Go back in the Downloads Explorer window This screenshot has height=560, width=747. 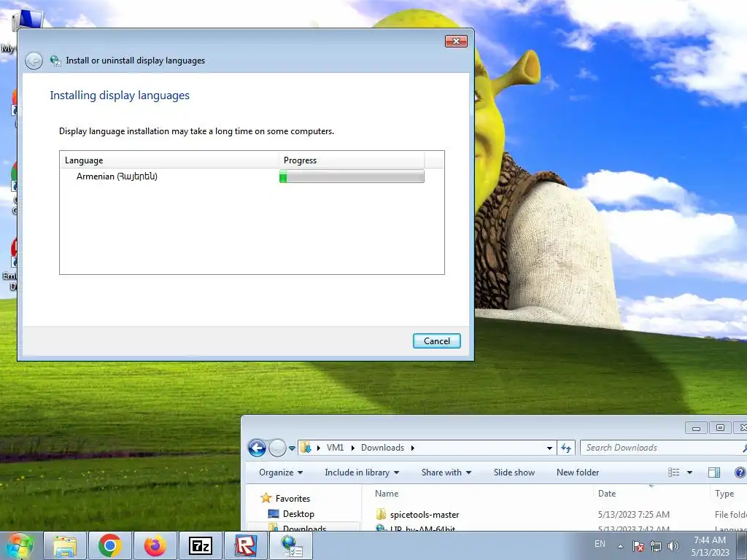click(257, 448)
